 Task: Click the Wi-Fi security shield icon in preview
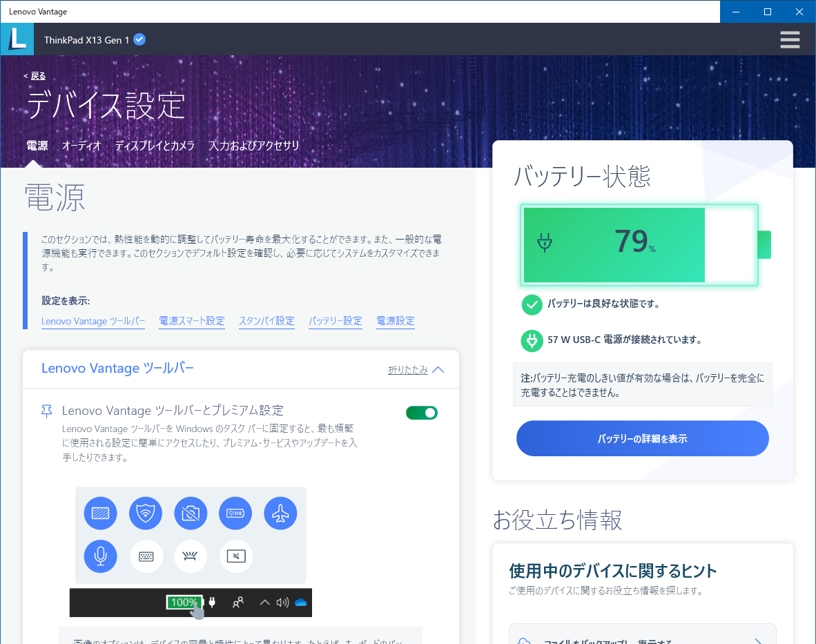point(146,514)
